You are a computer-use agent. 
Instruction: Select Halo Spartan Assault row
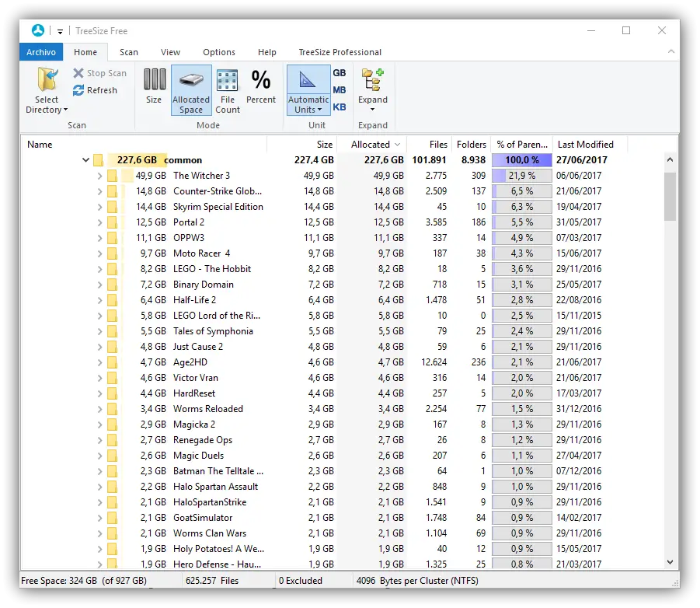342,487
